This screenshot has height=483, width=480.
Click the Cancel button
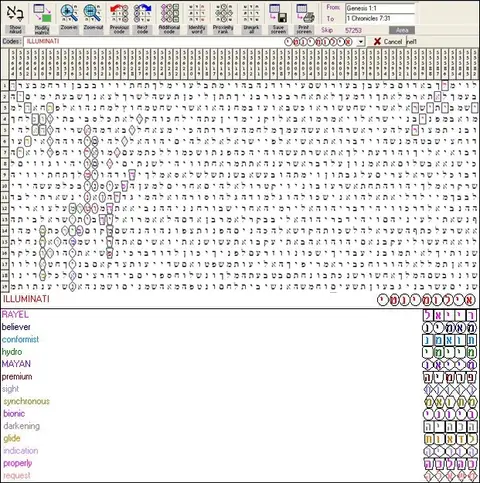click(387, 41)
